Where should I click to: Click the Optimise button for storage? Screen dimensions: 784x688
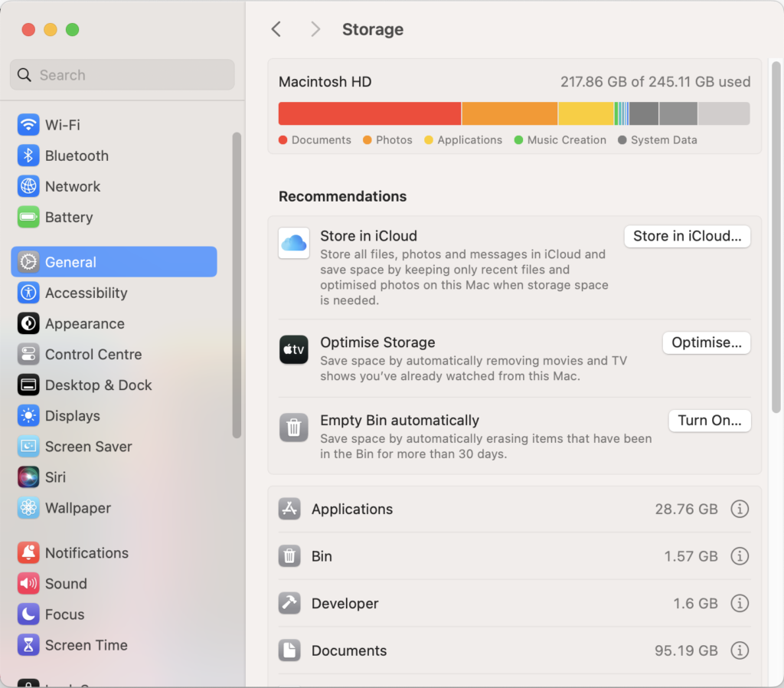[706, 342]
